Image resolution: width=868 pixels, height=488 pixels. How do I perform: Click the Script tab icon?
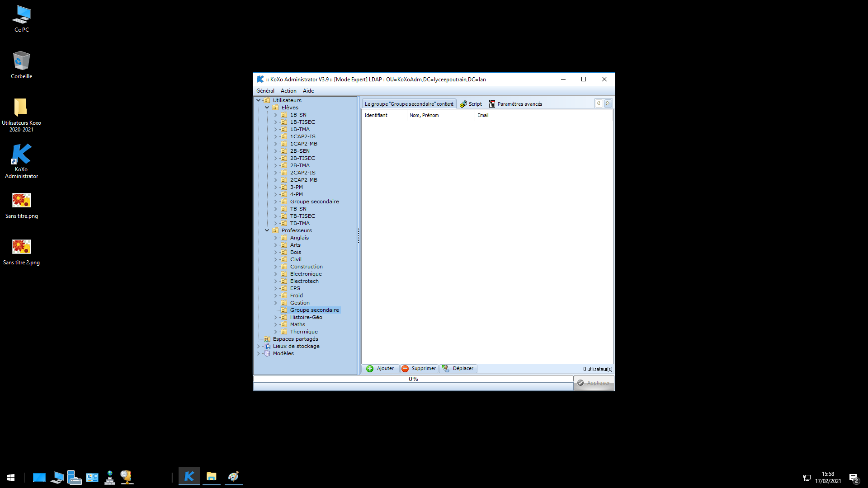463,104
